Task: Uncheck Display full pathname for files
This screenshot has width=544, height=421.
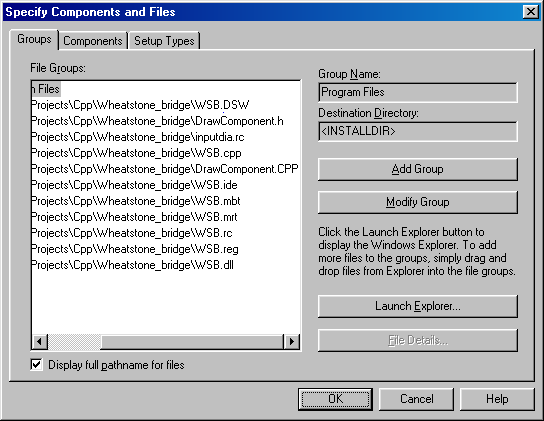Action: click(36, 365)
